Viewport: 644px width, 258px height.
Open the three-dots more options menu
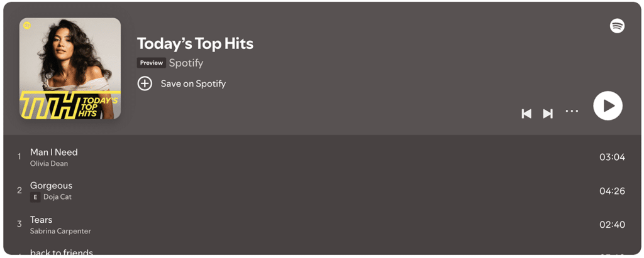coord(571,111)
